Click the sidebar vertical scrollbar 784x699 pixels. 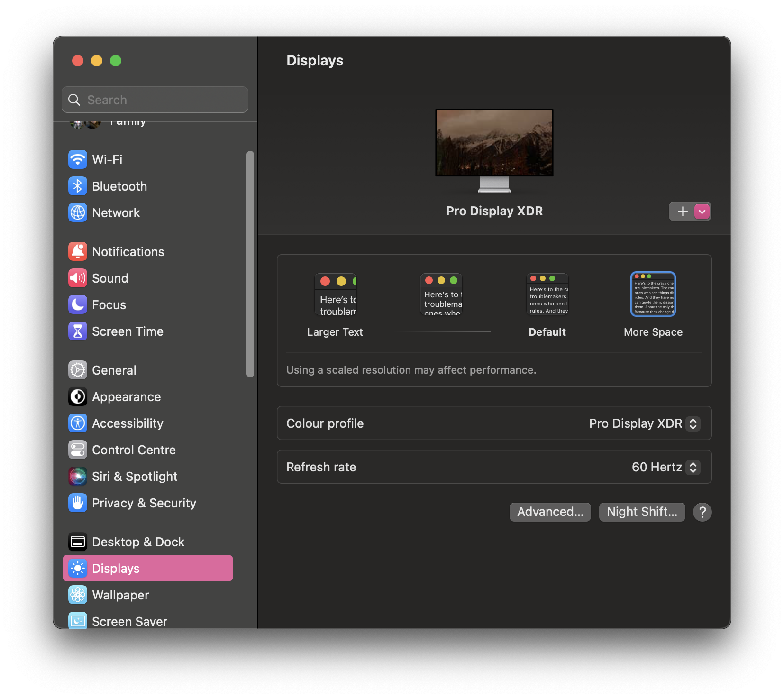click(x=250, y=264)
